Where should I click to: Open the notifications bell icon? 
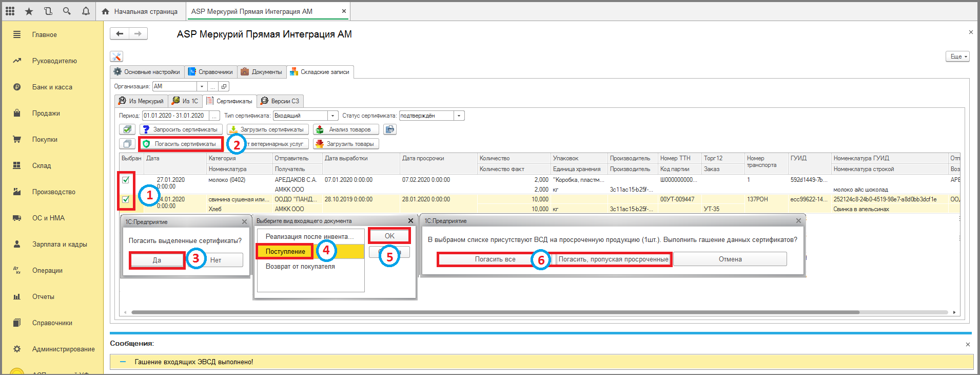86,11
